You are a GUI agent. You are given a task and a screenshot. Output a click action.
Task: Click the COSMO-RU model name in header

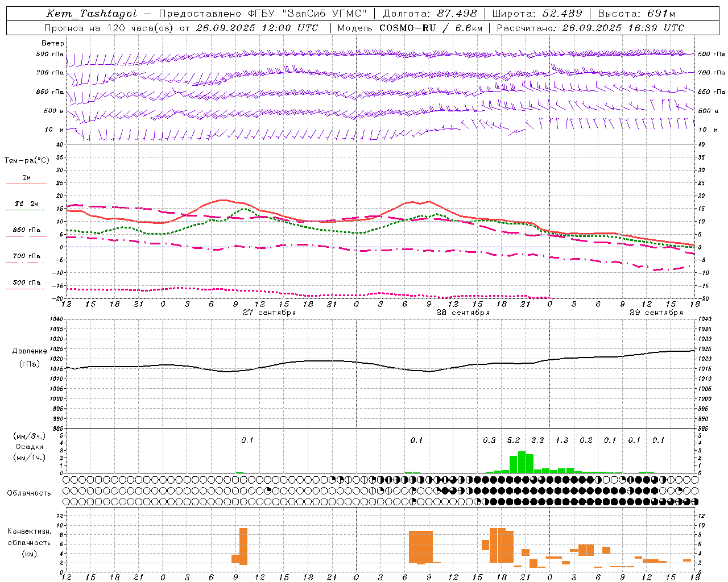[408, 28]
